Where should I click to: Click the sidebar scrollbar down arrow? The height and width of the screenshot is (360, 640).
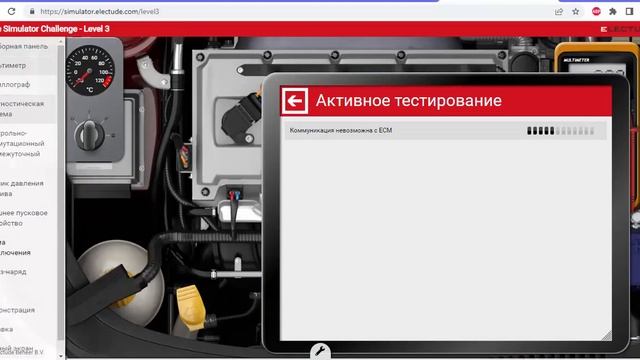click(61, 356)
